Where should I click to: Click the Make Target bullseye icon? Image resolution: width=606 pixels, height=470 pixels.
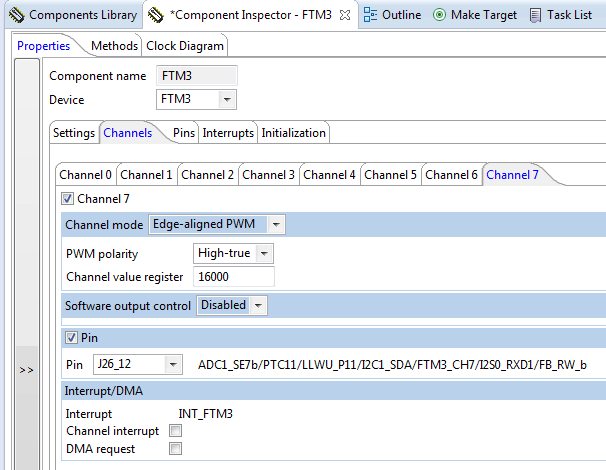pyautogui.click(x=439, y=15)
